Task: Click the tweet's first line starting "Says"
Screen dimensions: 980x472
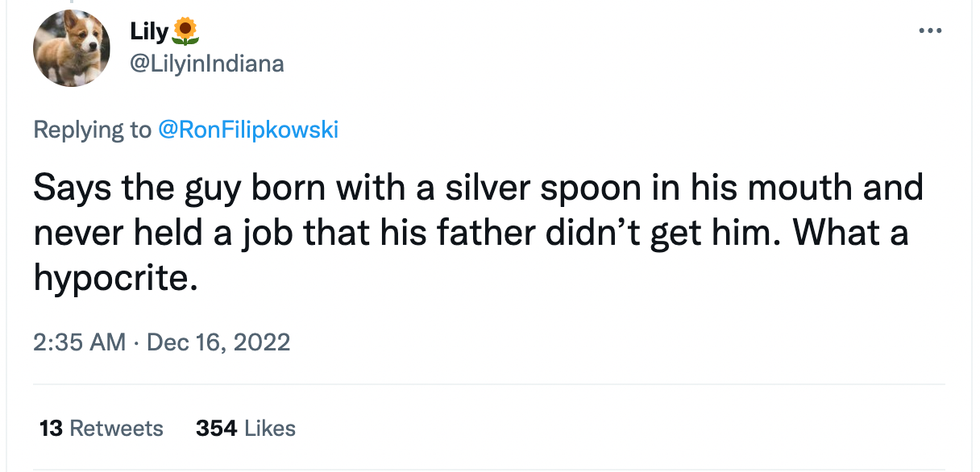Action: (478, 189)
